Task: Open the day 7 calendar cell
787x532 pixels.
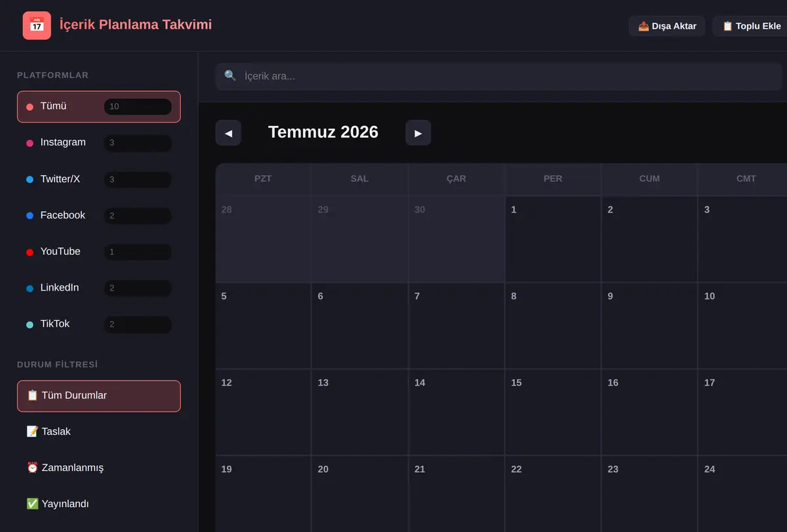Action: pyautogui.click(x=456, y=326)
